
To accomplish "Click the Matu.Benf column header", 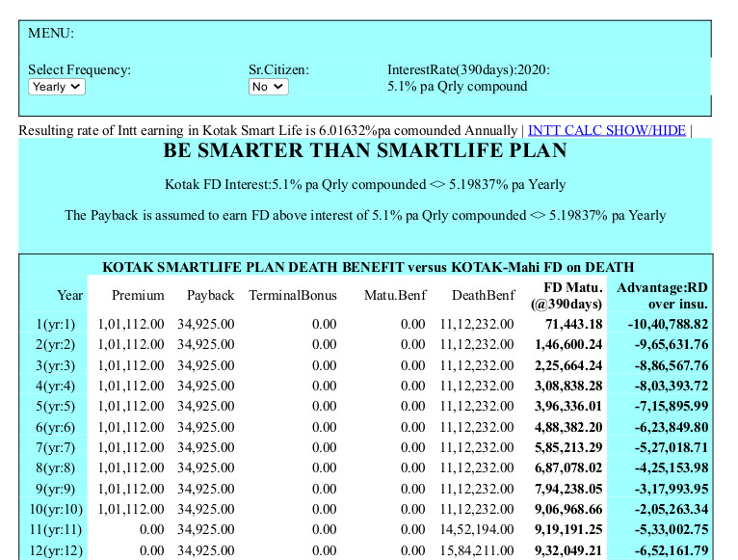I will [394, 295].
